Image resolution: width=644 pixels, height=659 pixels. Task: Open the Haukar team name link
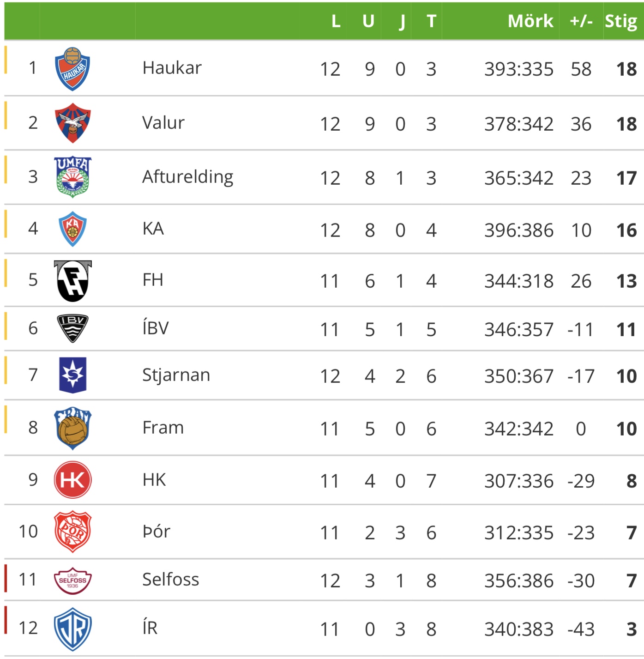(x=172, y=68)
